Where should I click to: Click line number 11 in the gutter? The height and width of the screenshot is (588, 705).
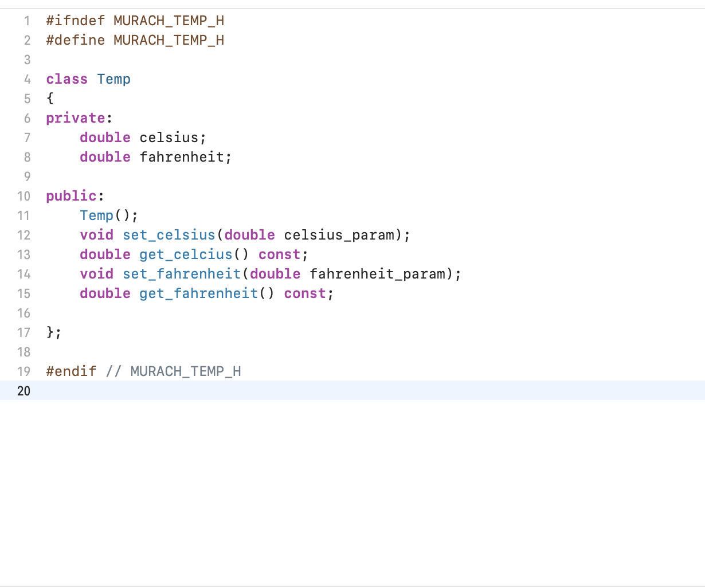tap(23, 215)
